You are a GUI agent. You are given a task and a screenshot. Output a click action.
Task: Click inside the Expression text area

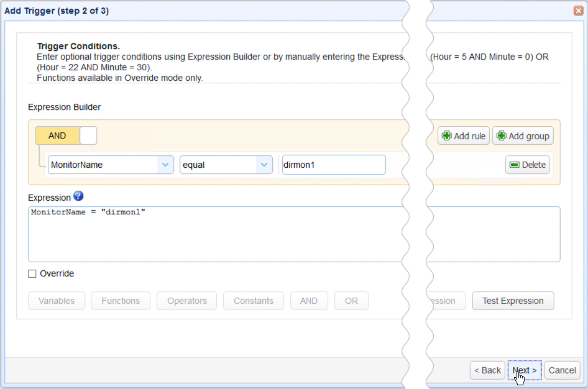[x=186, y=233]
